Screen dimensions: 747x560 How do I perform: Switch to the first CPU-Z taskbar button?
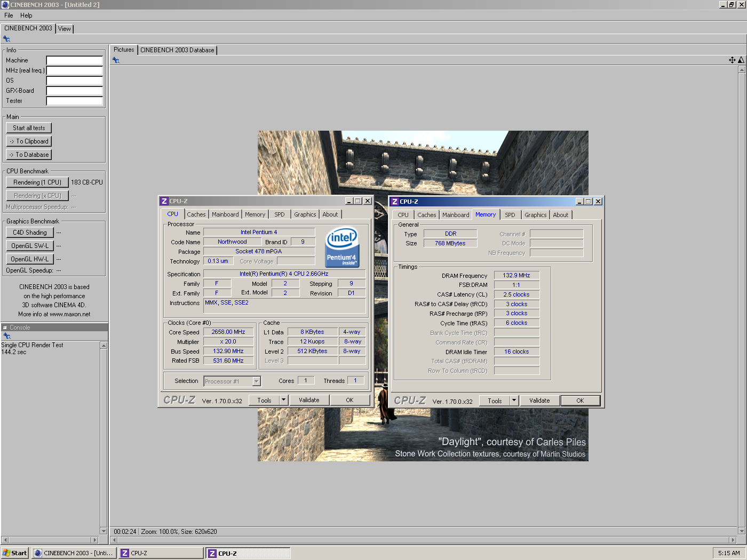[x=161, y=553]
